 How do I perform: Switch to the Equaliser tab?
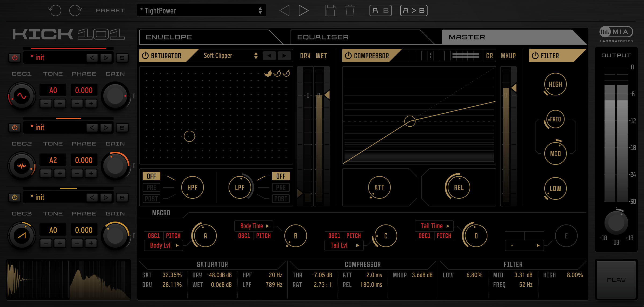[x=322, y=37]
